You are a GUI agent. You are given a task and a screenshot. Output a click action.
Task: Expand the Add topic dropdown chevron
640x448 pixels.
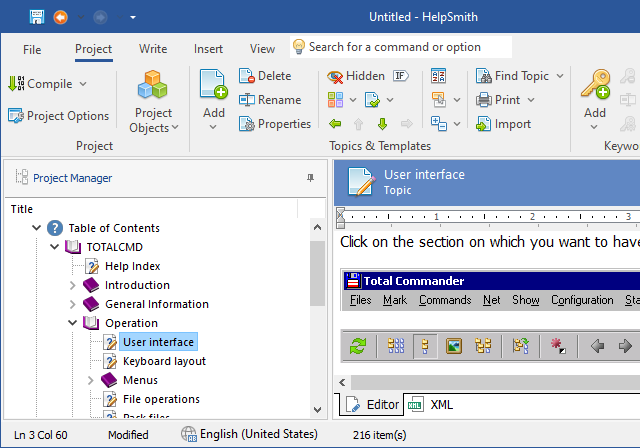point(213,127)
